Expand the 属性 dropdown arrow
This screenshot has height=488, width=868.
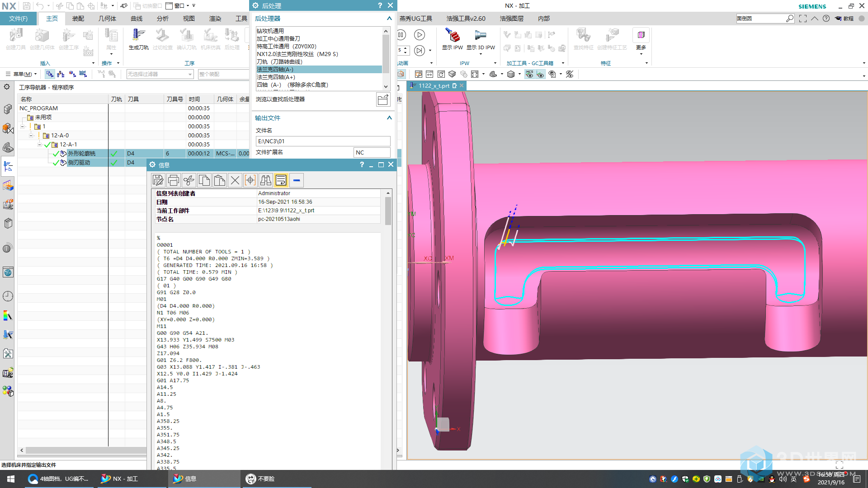click(111, 54)
